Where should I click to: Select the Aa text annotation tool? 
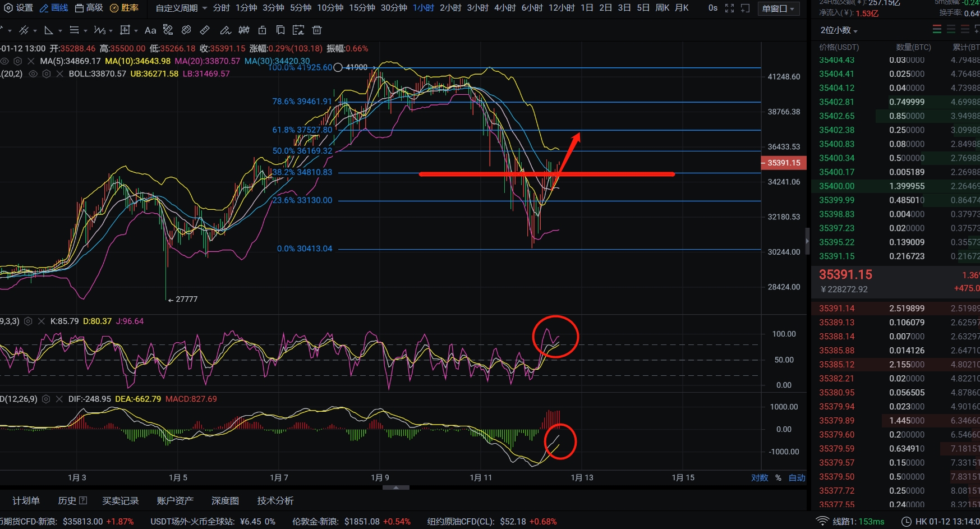(x=150, y=30)
